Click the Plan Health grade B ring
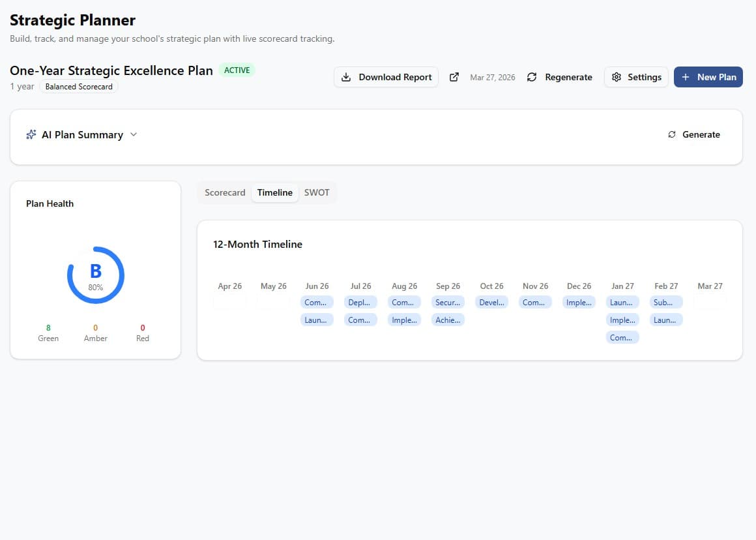This screenshot has height=540, width=756. [x=95, y=275]
